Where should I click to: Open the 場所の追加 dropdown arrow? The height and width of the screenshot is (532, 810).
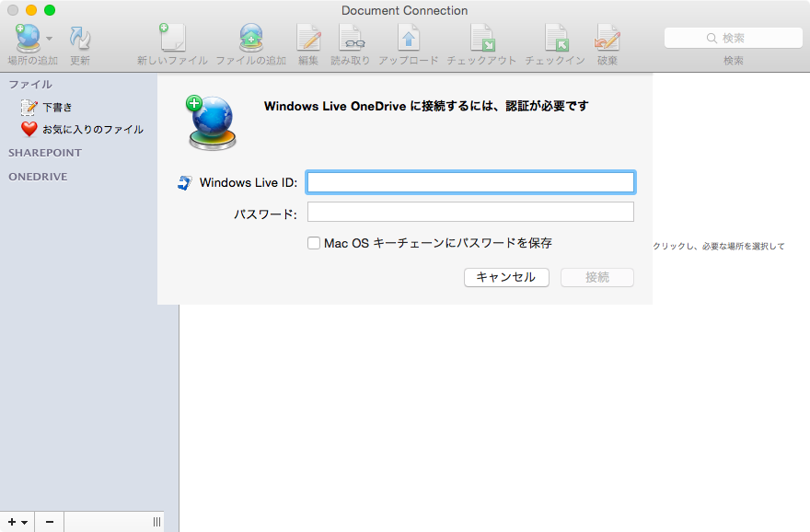(x=49, y=39)
